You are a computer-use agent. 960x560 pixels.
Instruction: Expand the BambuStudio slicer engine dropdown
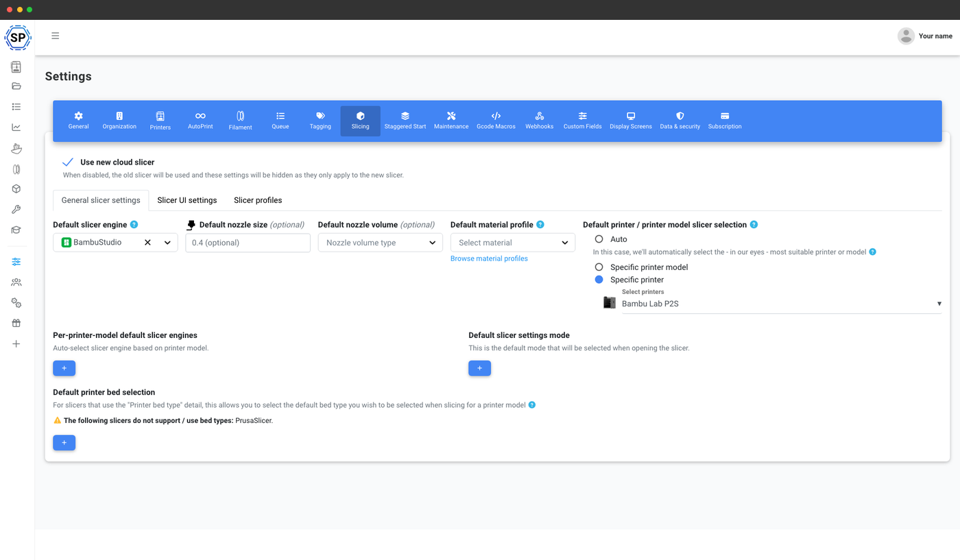167,243
